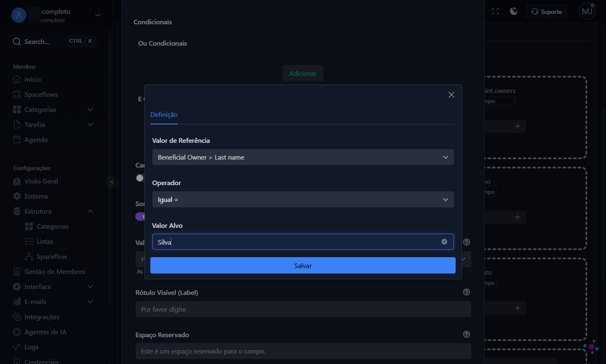Clear the Valor Alvo input text
Viewport: 606px width, 364px height.
[444, 242]
